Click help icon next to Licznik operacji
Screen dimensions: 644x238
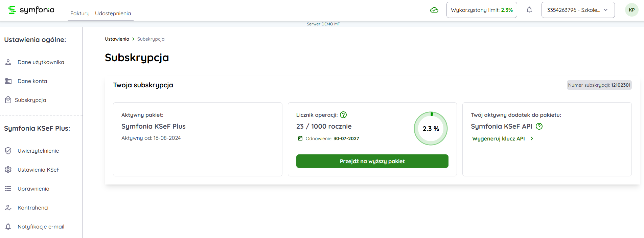click(343, 115)
